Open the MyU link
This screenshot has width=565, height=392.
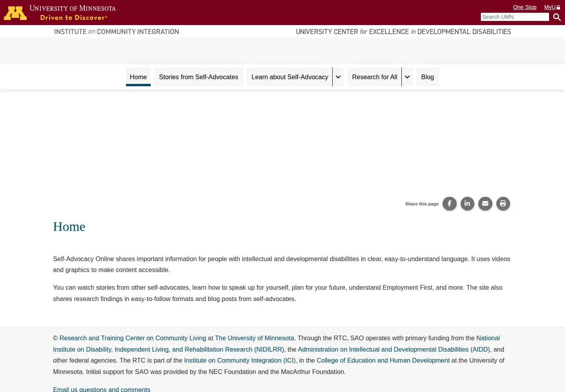pos(552,7)
